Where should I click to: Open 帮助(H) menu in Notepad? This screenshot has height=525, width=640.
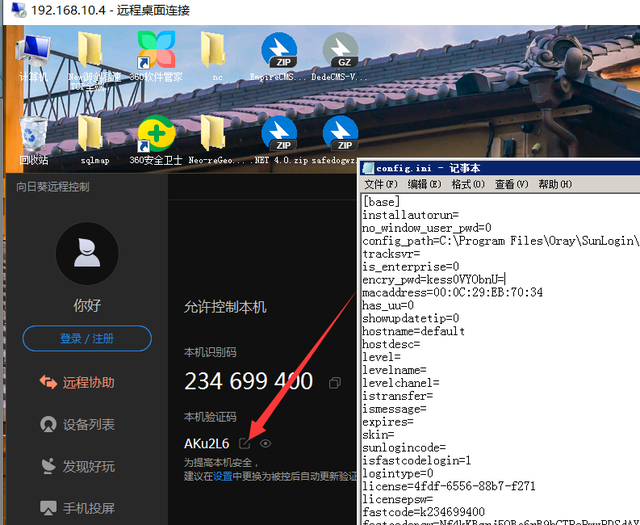coord(555,185)
